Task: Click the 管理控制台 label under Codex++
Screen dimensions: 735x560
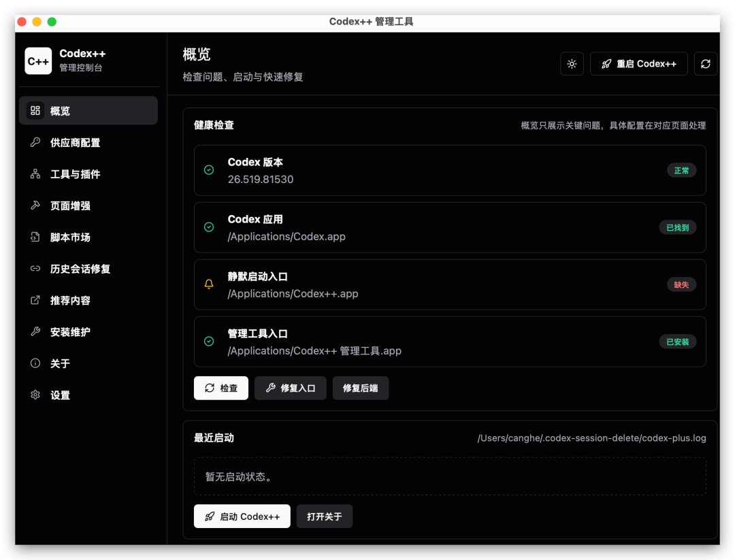Action: click(x=80, y=67)
